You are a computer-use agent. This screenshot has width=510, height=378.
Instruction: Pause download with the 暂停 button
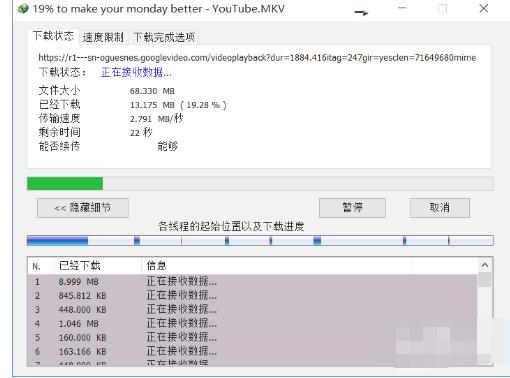[x=352, y=208]
